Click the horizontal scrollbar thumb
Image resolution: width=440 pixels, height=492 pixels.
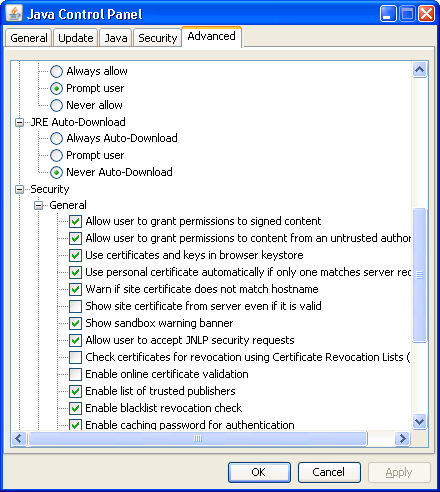(x=198, y=438)
